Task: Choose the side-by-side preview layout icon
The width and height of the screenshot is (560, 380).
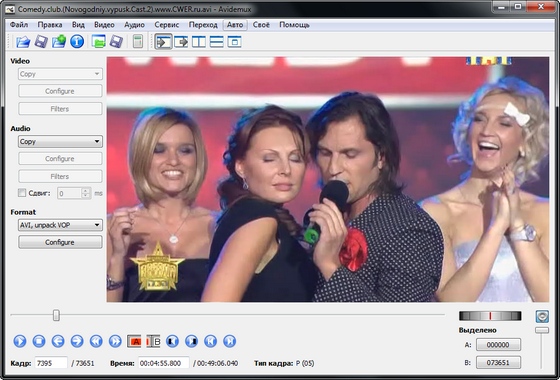Action: 199,42
